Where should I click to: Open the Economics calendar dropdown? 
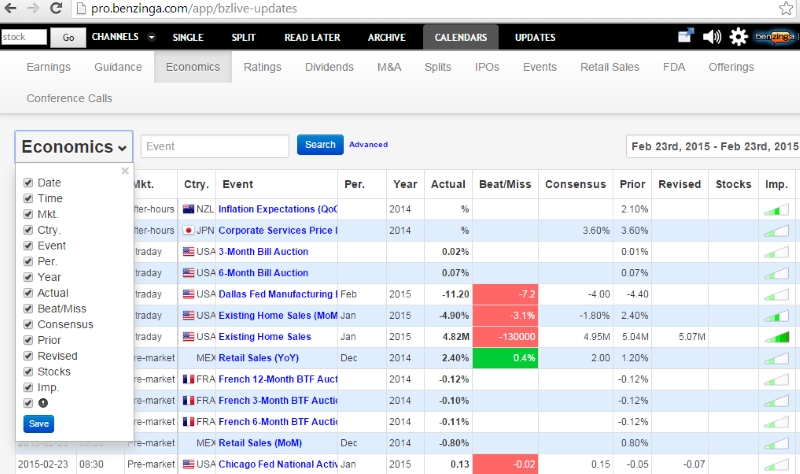[x=74, y=147]
